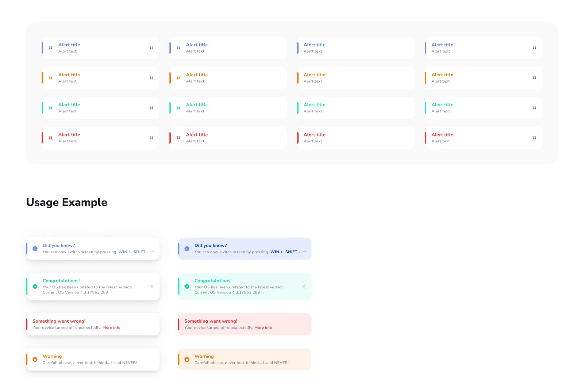Click the gray trailing icon on the green alert with only a trailing icon
The height and width of the screenshot is (392, 584).
[535, 108]
